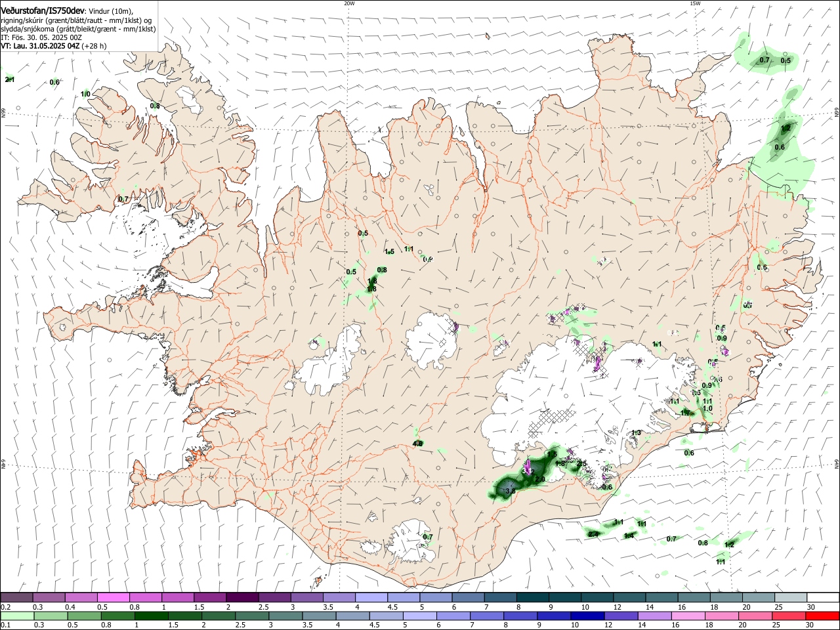Click the 'rigning/skúrir' legend description line
The image size is (840, 630).
pos(76,20)
